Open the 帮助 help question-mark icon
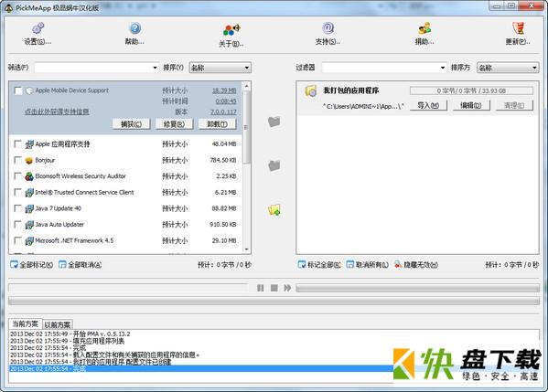The height and width of the screenshot is (392, 548). point(134,28)
